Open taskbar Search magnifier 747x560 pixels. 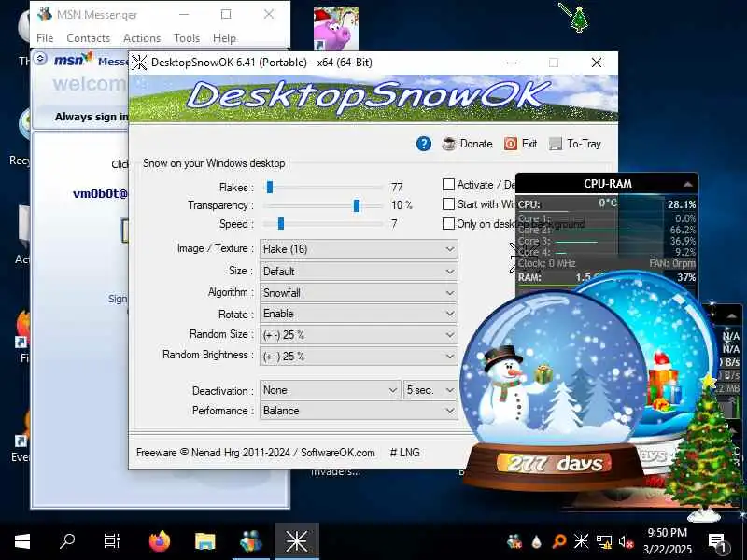(67, 541)
